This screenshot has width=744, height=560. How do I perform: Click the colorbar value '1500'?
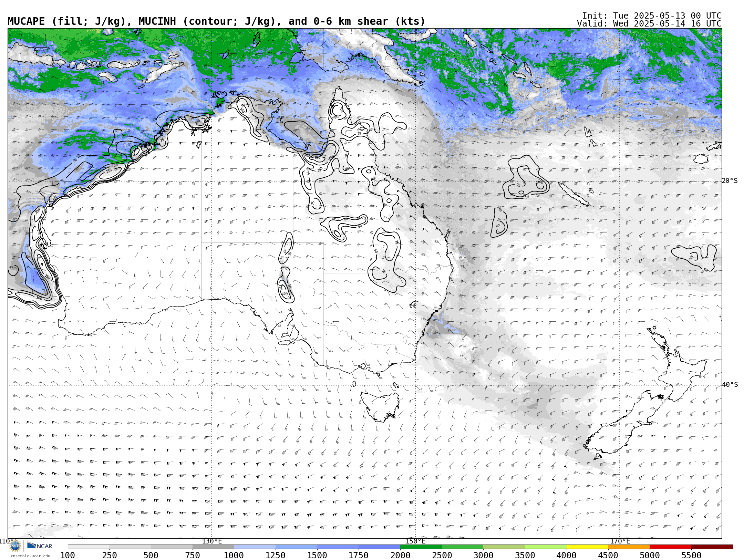[x=317, y=556]
